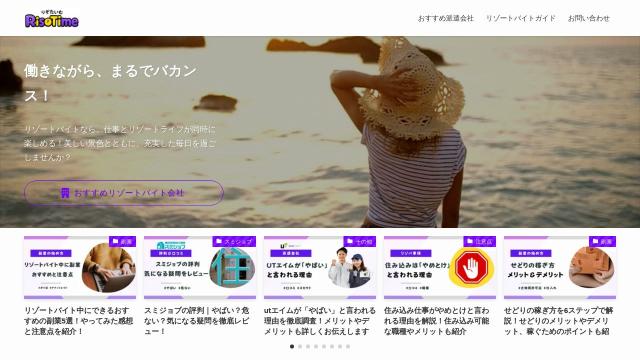
Task: Click the RisoTime logo
Action: (52, 18)
